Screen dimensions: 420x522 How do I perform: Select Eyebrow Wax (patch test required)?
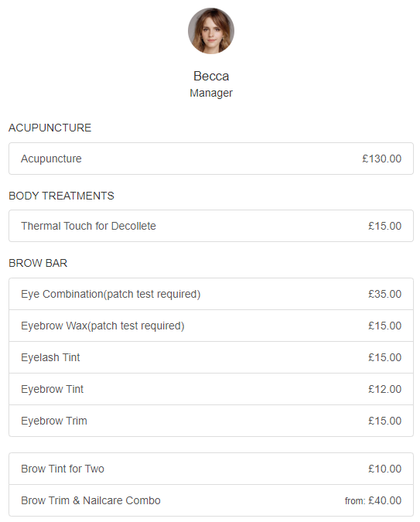pyautogui.click(x=211, y=326)
